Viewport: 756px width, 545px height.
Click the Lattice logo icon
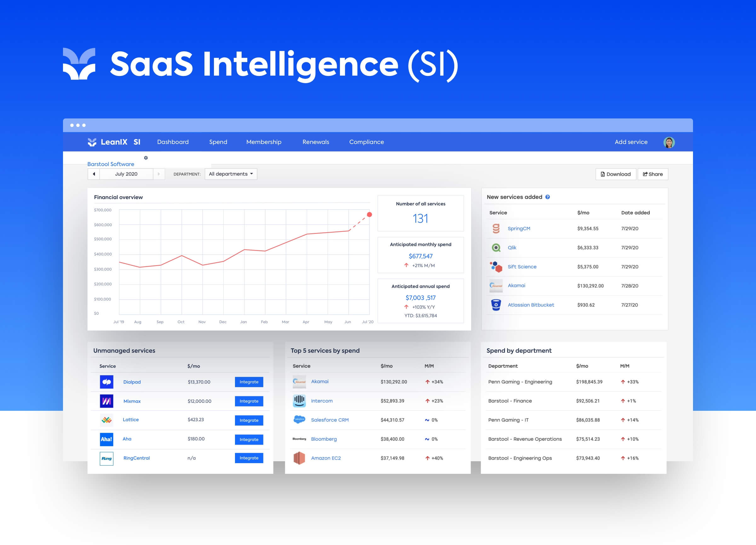[107, 420]
